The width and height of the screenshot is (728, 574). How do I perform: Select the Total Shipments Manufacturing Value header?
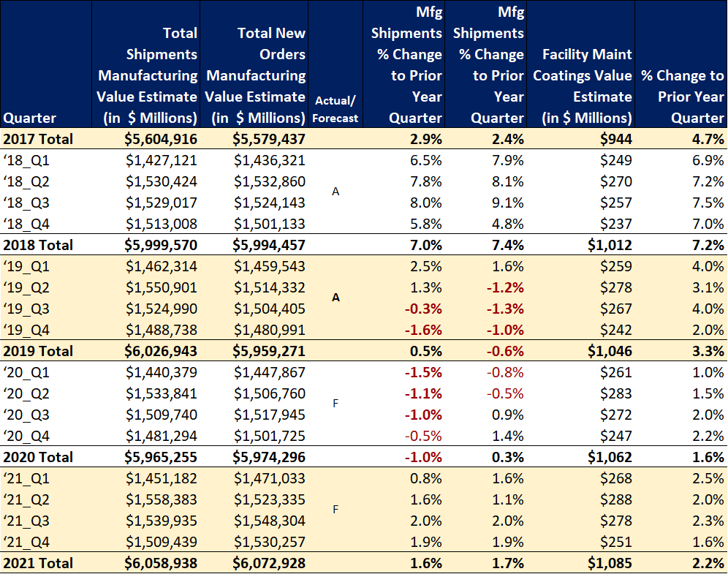[x=148, y=75]
